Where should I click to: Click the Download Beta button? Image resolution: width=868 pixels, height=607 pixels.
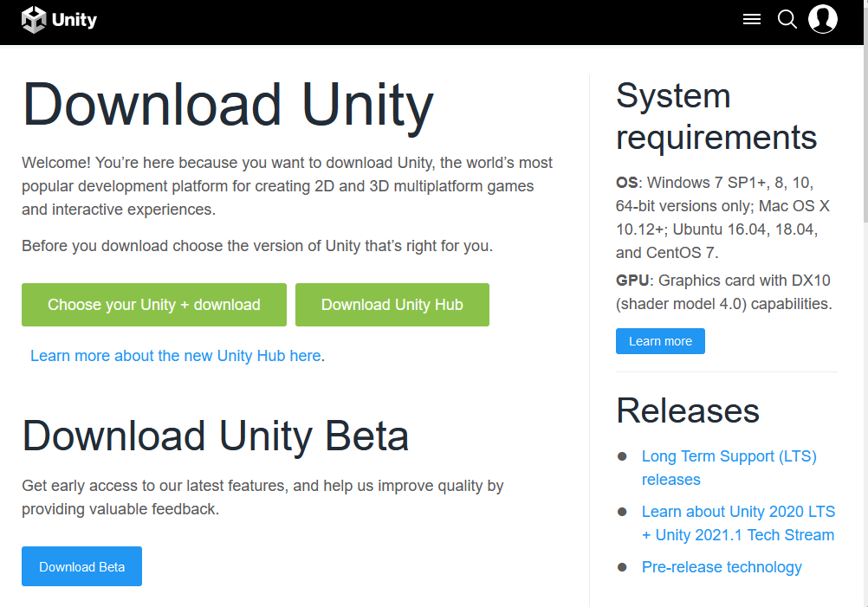tap(82, 566)
